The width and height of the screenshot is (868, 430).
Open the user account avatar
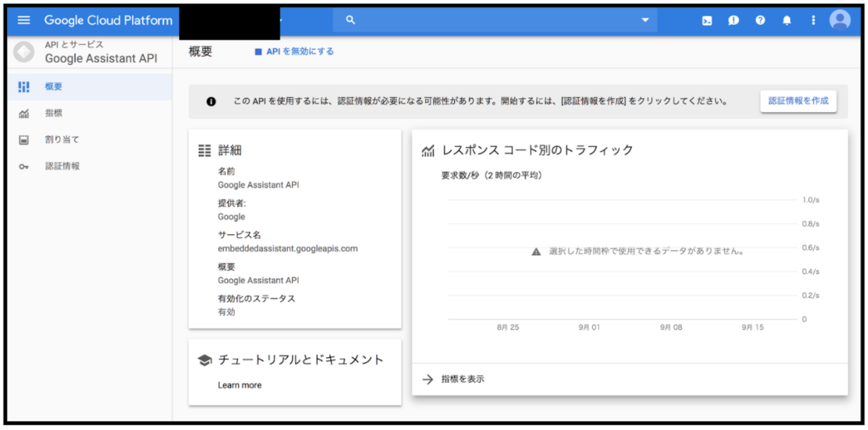[x=840, y=20]
